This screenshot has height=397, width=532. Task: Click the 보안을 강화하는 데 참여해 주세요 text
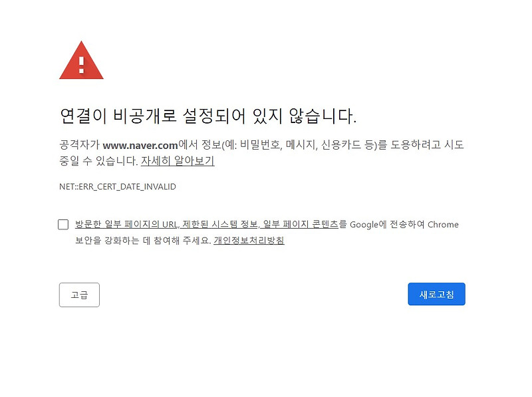click(x=143, y=240)
